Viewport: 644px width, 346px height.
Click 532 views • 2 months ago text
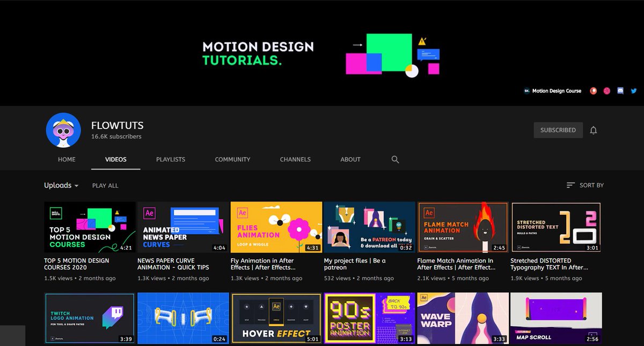(358, 278)
